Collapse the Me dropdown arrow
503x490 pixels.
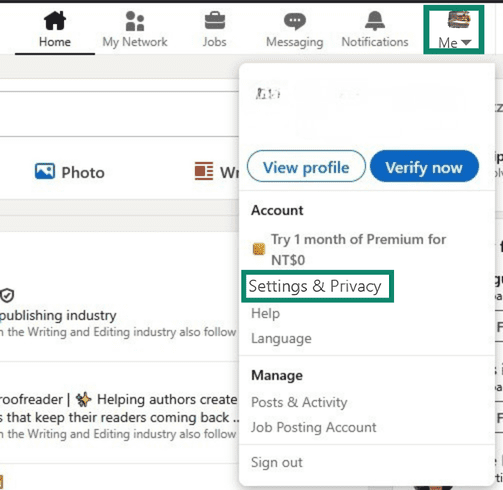pos(466,42)
